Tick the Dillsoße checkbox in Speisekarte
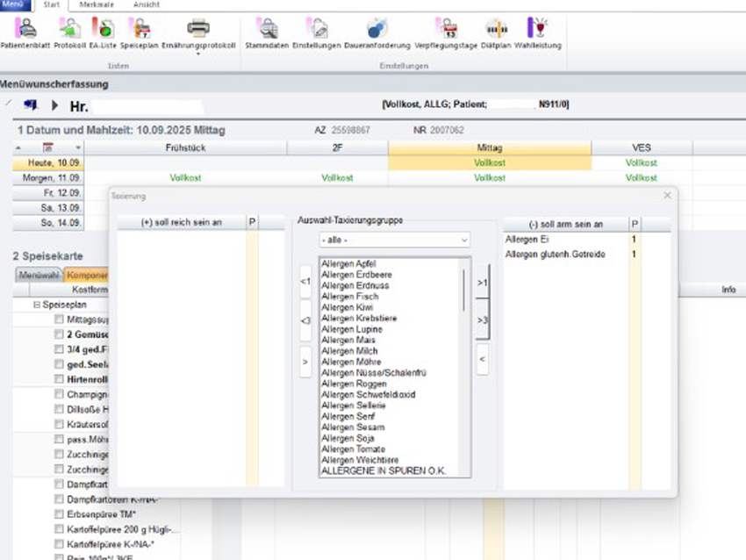The image size is (746, 560). [x=59, y=409]
